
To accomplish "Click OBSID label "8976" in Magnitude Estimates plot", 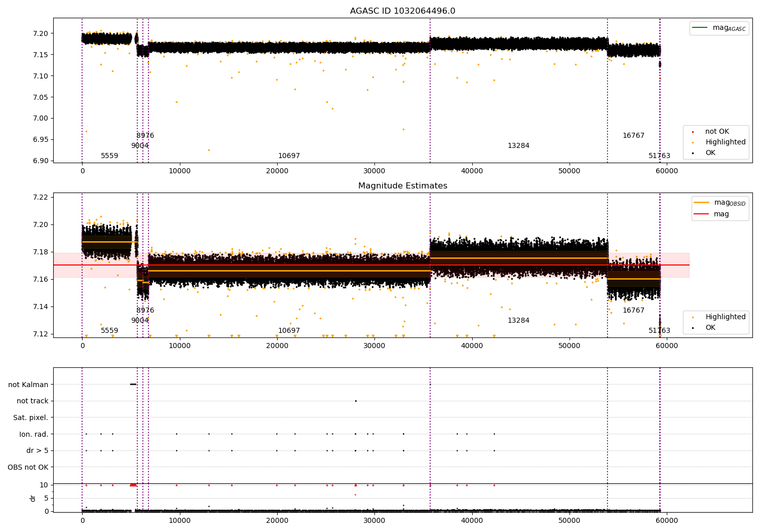I will click(x=145, y=311).
